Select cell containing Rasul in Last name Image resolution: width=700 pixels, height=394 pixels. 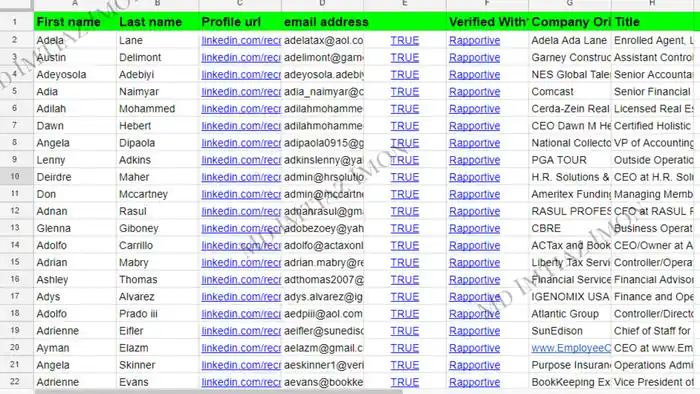coord(158,211)
